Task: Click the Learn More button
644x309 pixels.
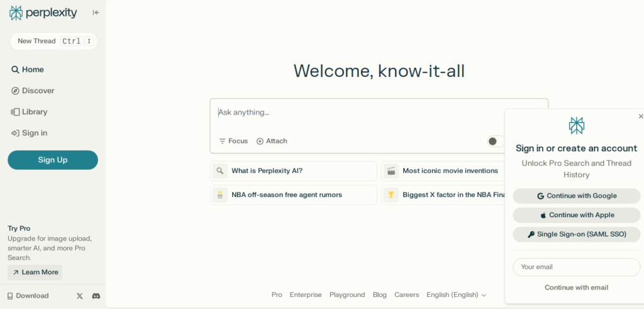Action: point(35,272)
